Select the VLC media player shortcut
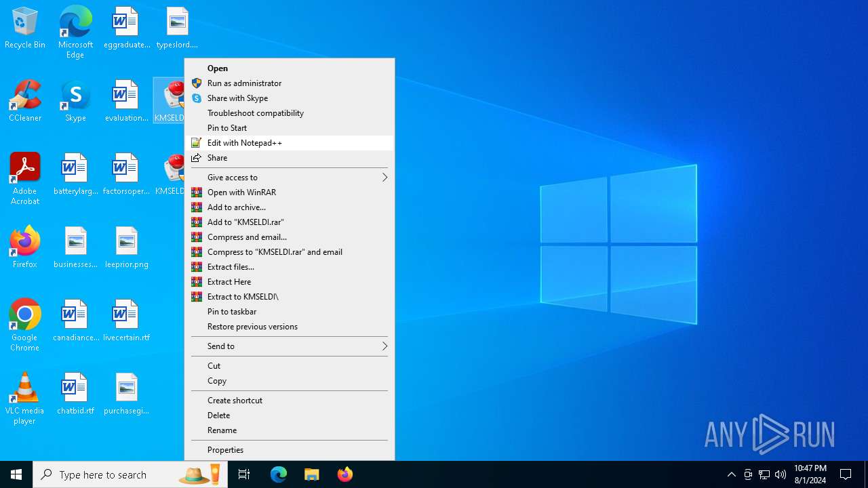 [x=25, y=399]
